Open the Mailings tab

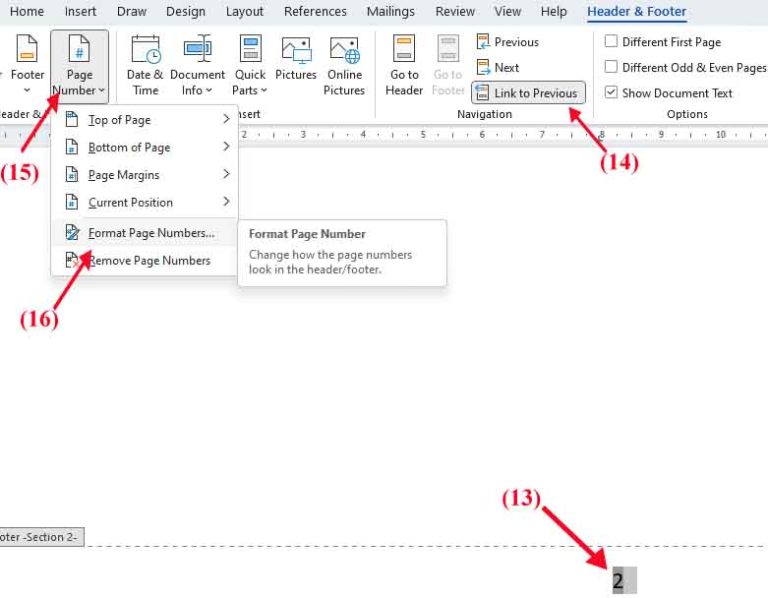(390, 11)
